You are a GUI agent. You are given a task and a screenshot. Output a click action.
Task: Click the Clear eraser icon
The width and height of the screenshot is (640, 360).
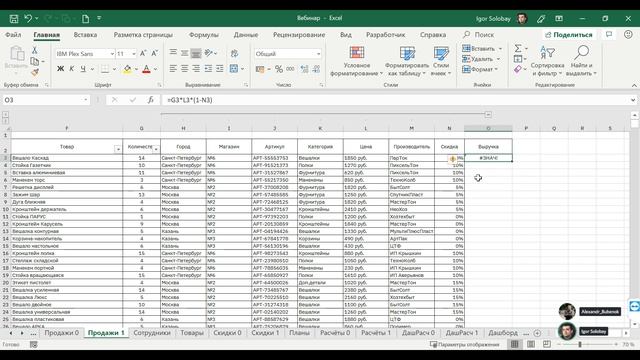518,69
